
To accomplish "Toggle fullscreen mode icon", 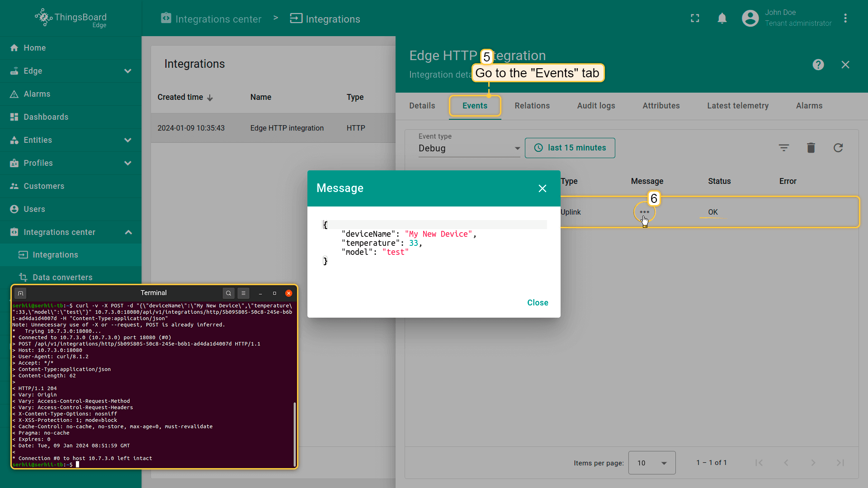I will 695,18.
